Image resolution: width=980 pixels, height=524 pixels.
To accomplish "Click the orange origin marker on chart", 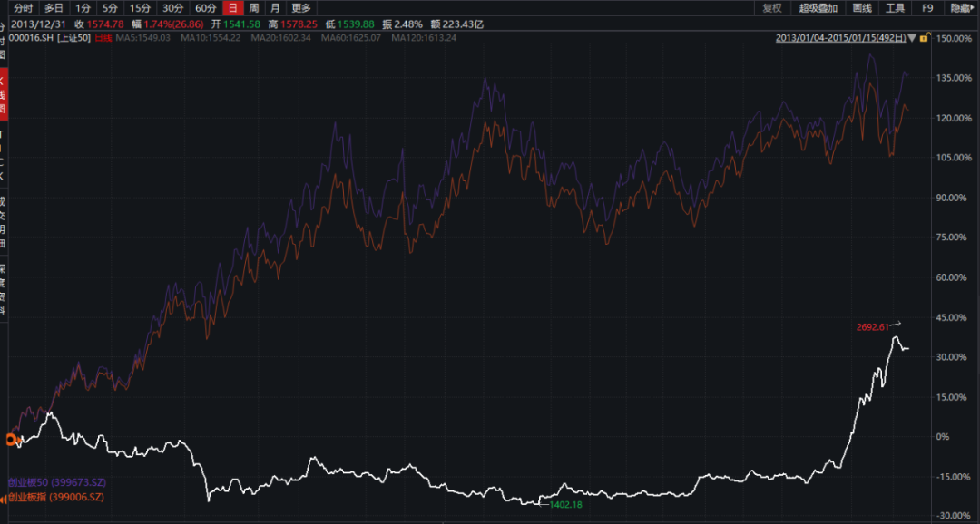I will (12, 440).
